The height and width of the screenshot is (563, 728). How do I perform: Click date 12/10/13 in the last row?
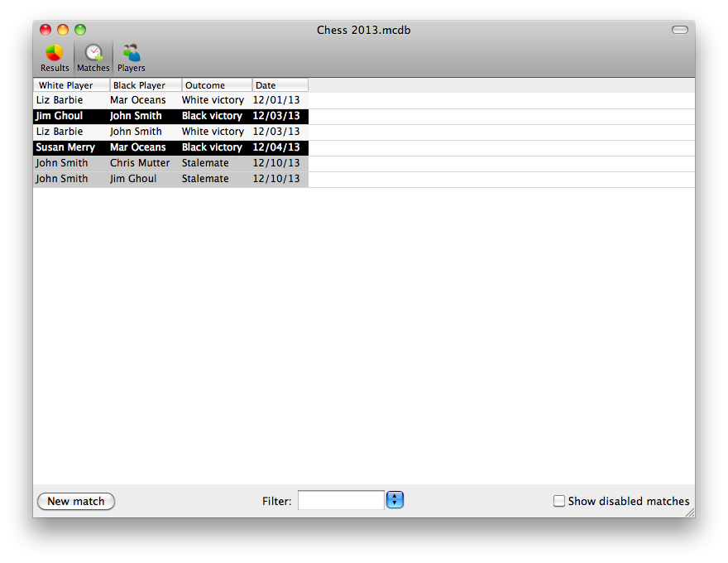(x=276, y=179)
